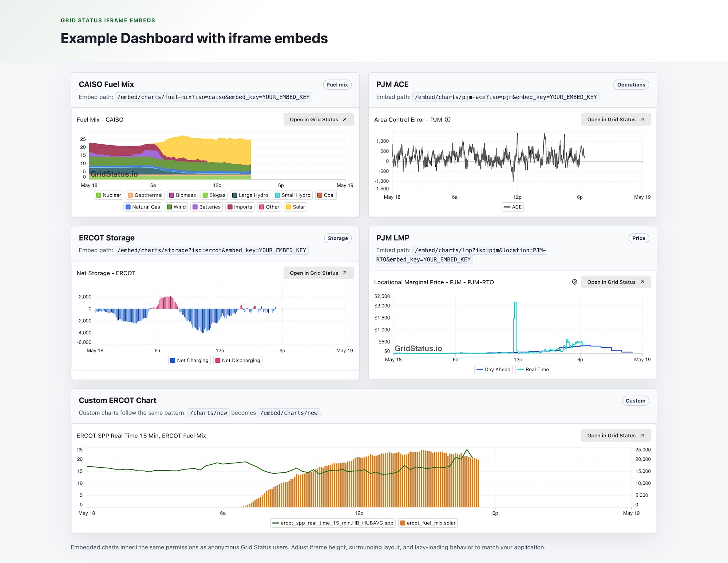Open Net Storage ERCOT in Grid Status
The image size is (728, 563).
(x=318, y=273)
